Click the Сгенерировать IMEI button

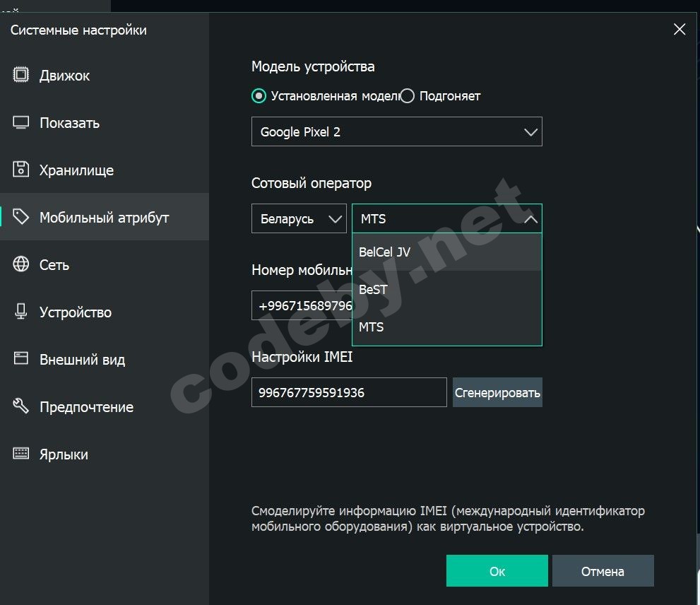point(497,392)
